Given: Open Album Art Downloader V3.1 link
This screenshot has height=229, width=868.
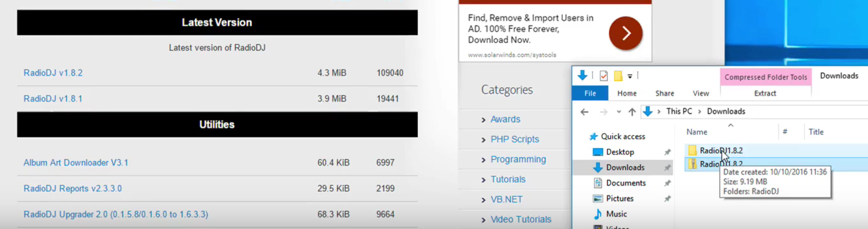Looking at the screenshot, I should (x=76, y=163).
